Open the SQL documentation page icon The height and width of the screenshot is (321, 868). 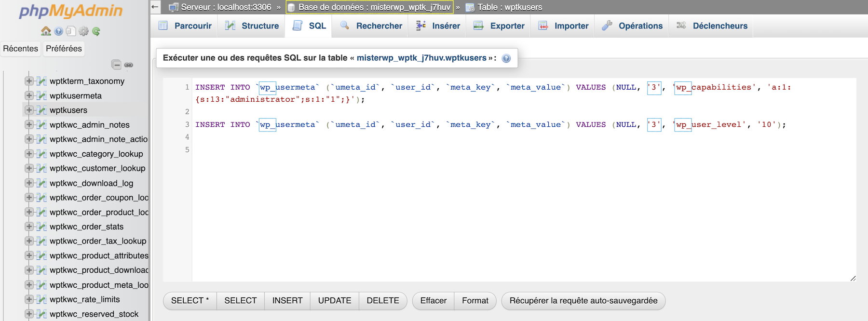click(71, 31)
